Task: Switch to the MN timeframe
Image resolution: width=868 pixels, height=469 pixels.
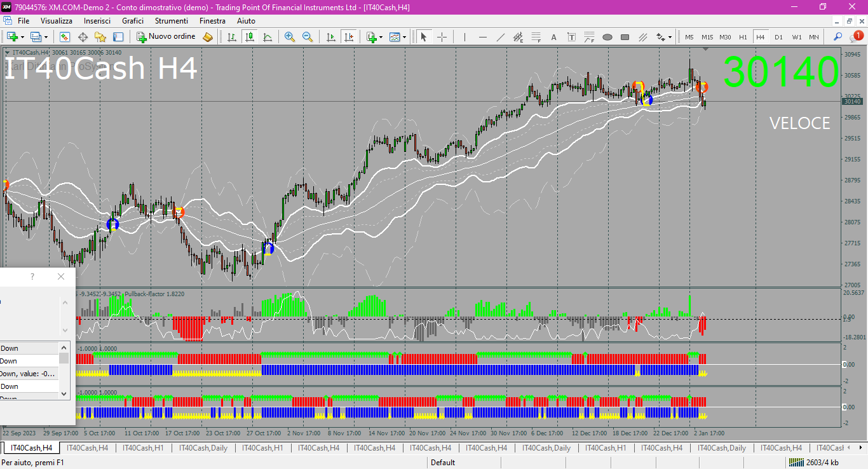Action: coord(814,37)
